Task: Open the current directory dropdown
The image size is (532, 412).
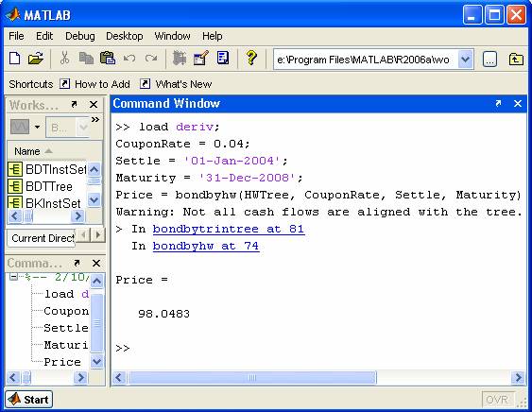Action: click(465, 60)
